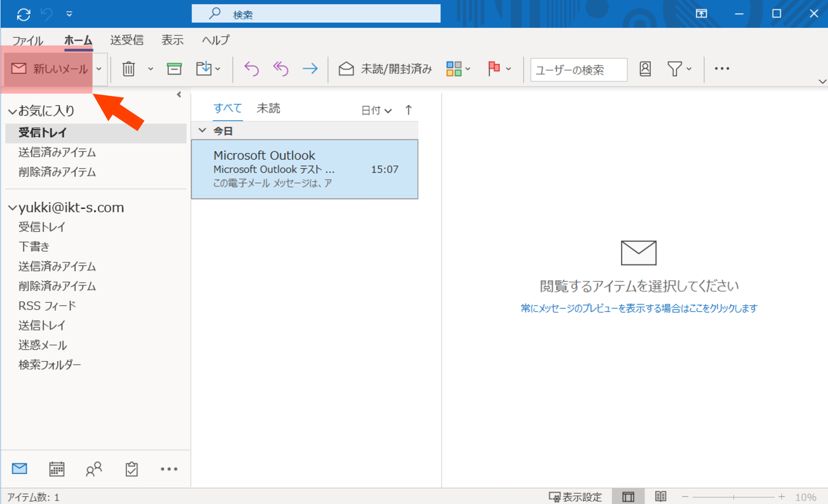
Task: Open the 日付 sort dropdown
Action: point(376,110)
